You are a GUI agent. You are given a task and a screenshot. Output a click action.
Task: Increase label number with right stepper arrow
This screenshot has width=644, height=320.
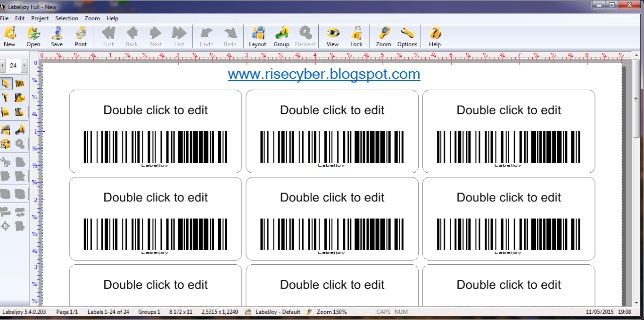25,66
